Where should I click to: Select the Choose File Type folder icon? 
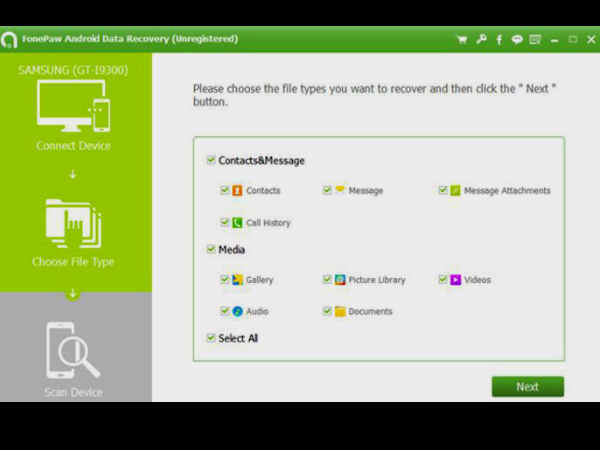(73, 223)
